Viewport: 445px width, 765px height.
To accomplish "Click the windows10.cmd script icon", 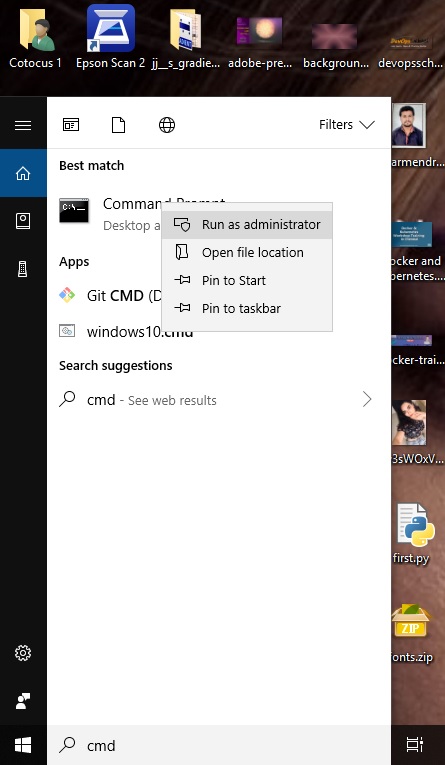I will (x=67, y=331).
